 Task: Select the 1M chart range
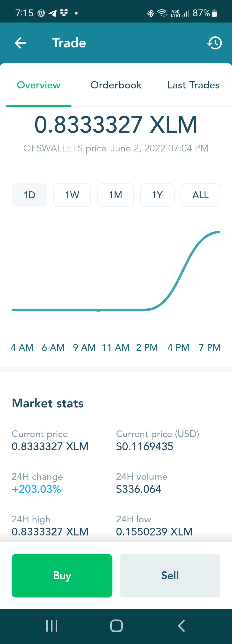[x=116, y=195]
